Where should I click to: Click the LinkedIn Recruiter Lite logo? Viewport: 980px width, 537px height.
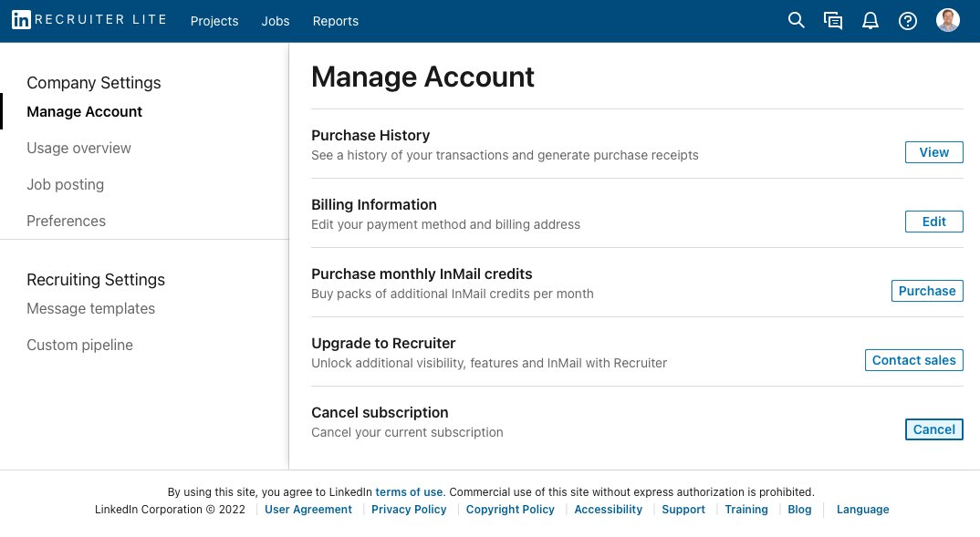click(89, 20)
